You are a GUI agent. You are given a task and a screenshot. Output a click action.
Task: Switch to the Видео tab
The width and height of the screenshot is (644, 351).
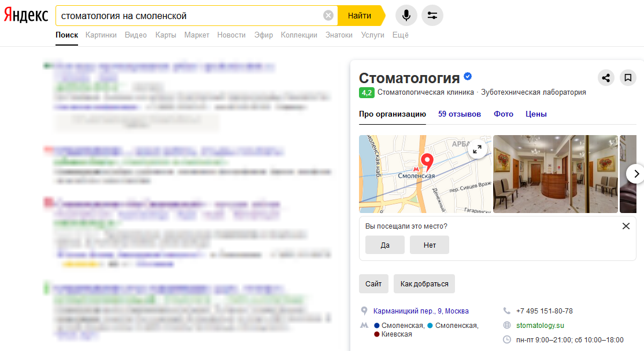coord(135,35)
